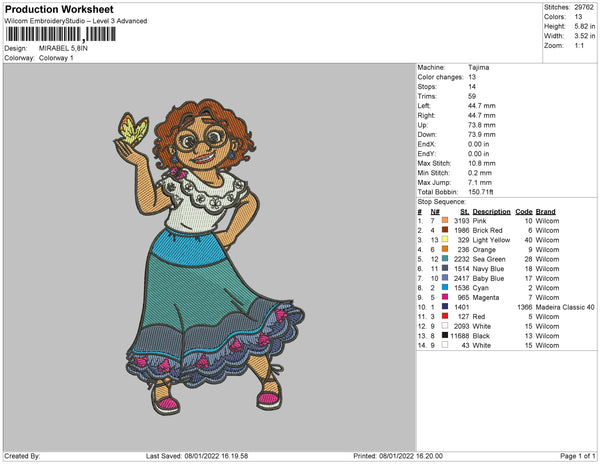Select the Max Stitch value '10.8 mm'

click(x=481, y=163)
